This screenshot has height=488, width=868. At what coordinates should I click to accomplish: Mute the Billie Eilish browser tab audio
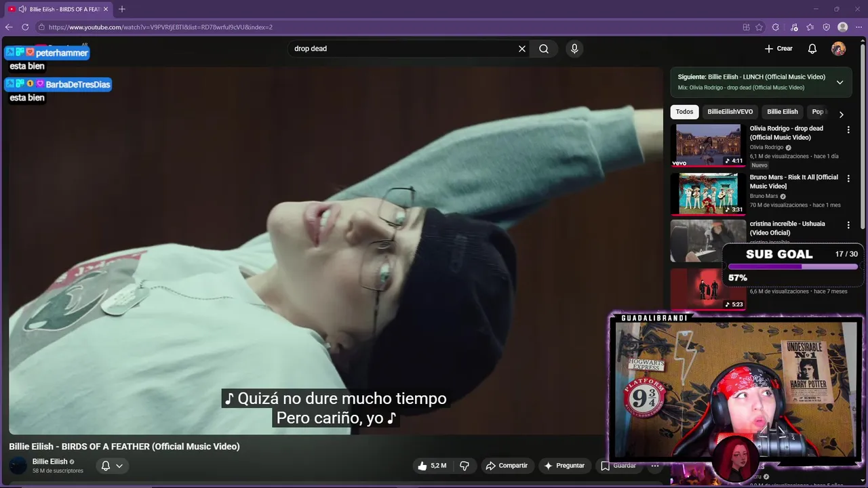[22, 9]
